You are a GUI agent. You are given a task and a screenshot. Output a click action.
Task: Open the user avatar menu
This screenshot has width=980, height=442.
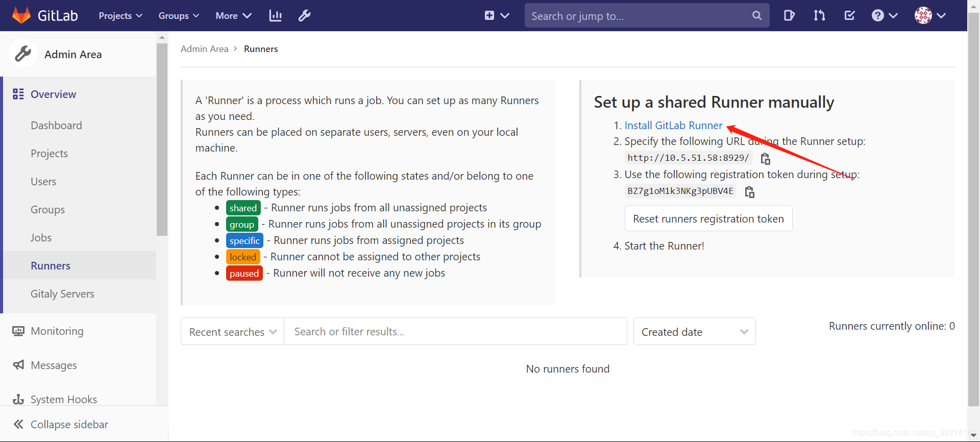[930, 16]
